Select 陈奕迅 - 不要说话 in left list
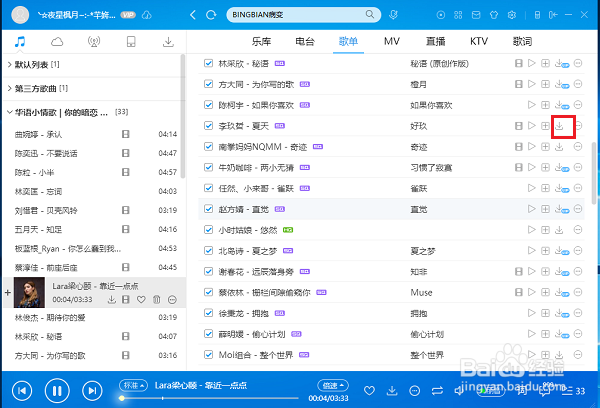 tap(46, 153)
